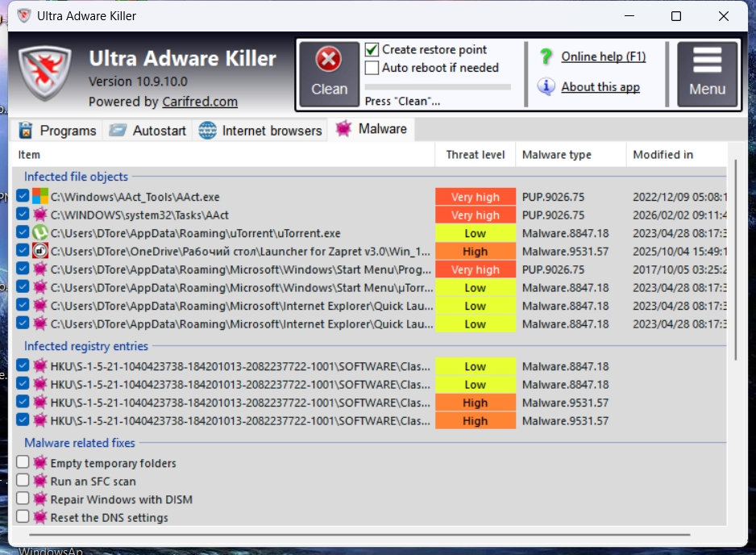The height and width of the screenshot is (555, 756).
Task: Sort by the Item column header
Action: coord(223,155)
